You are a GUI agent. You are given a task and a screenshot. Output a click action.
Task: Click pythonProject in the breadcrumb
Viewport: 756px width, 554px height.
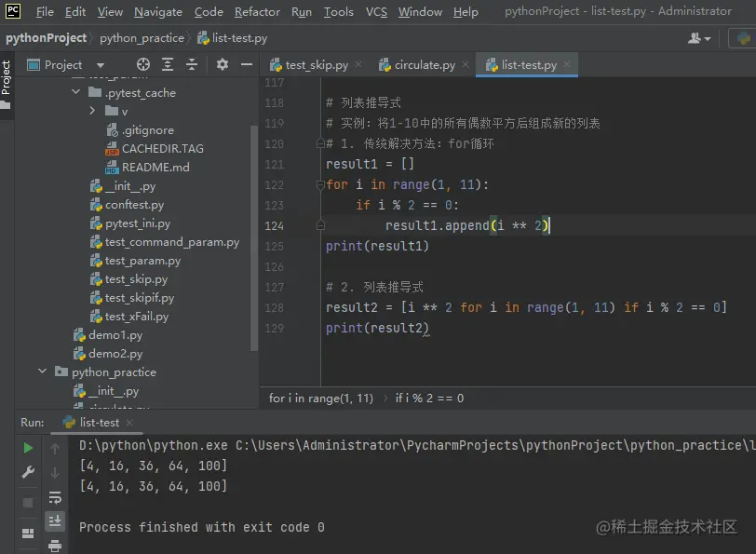pyautogui.click(x=47, y=38)
